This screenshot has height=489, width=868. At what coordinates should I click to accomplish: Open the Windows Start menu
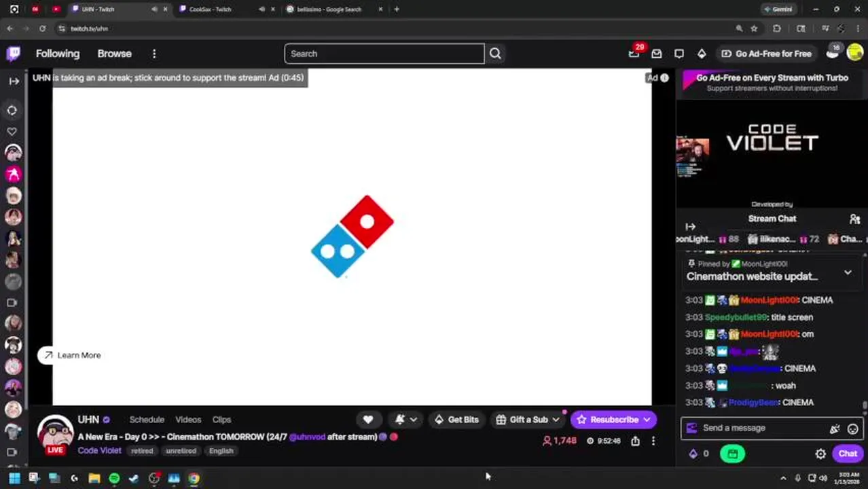pos(14,478)
